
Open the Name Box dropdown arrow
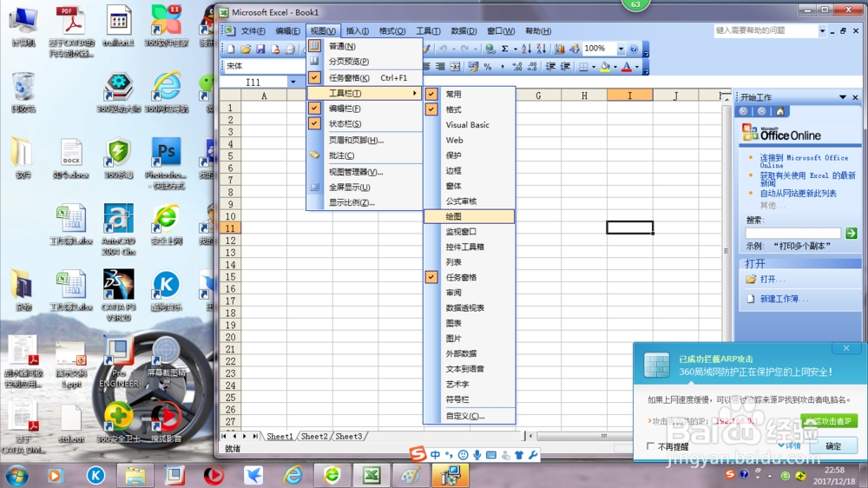point(293,82)
